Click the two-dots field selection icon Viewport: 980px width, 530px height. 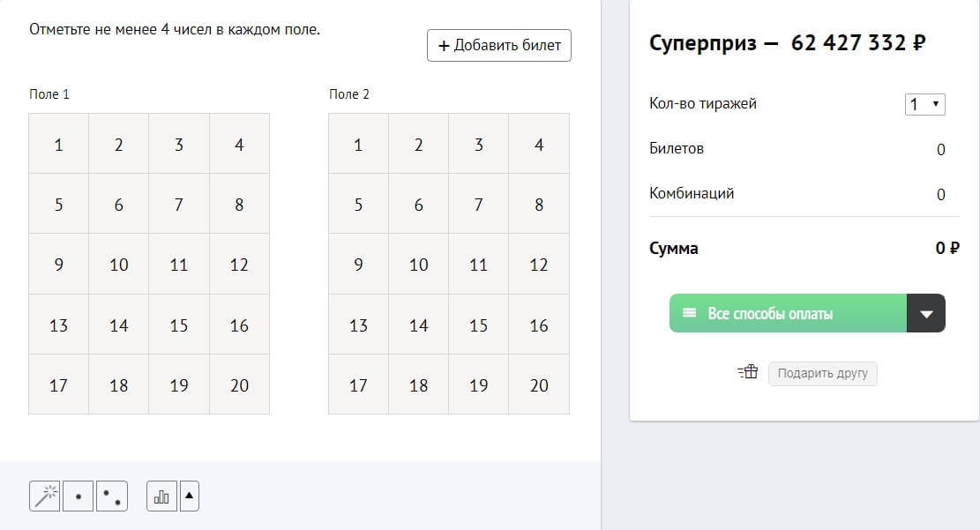(112, 496)
